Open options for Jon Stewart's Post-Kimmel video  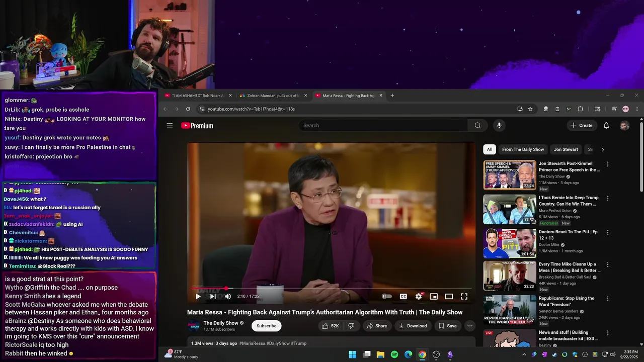click(x=608, y=164)
